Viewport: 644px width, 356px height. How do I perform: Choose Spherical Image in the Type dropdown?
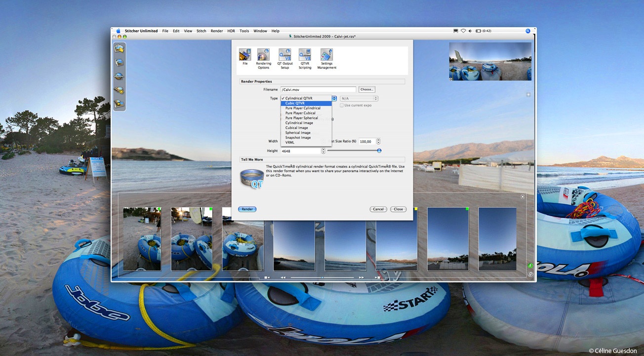point(298,133)
